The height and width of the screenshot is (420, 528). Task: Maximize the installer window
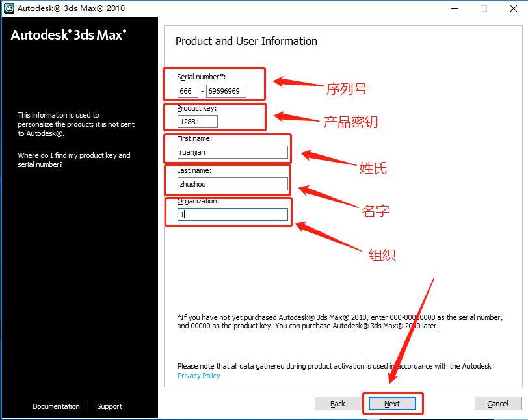484,8
